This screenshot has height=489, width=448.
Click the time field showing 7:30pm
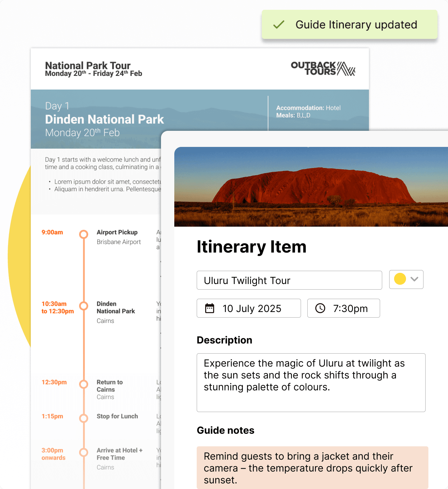(343, 308)
